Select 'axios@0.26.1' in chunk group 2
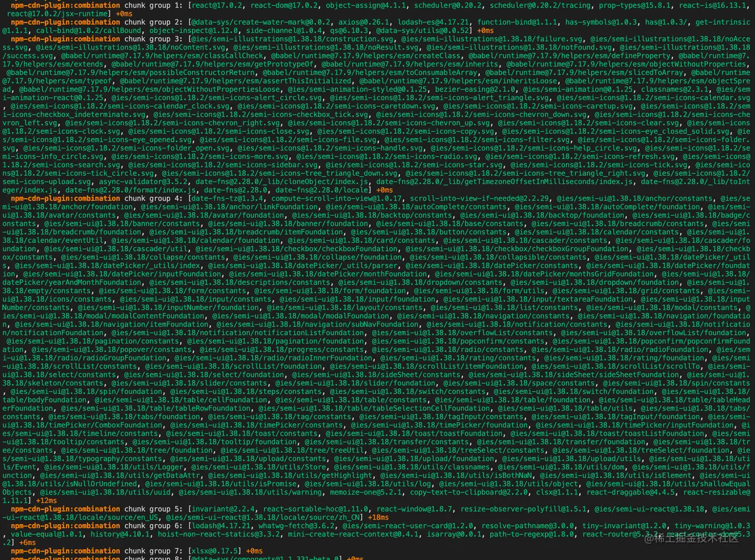This screenshot has width=755, height=560. (x=365, y=22)
